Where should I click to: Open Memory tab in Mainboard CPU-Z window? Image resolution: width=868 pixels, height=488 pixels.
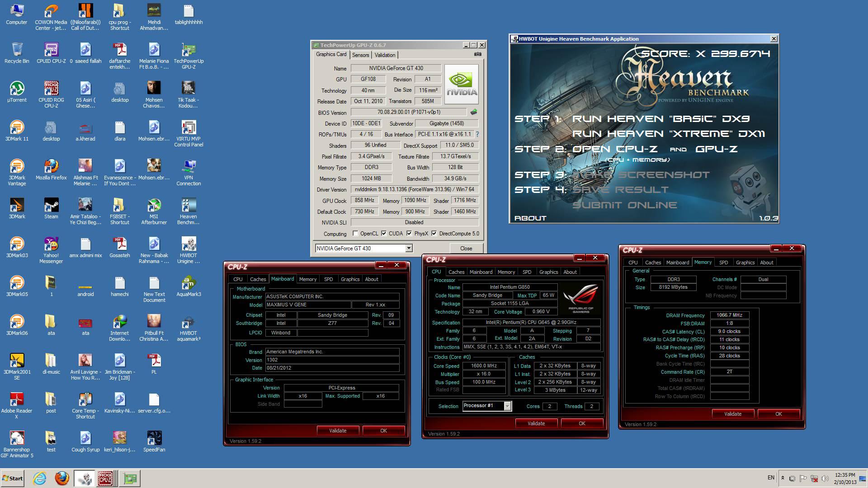[308, 279]
